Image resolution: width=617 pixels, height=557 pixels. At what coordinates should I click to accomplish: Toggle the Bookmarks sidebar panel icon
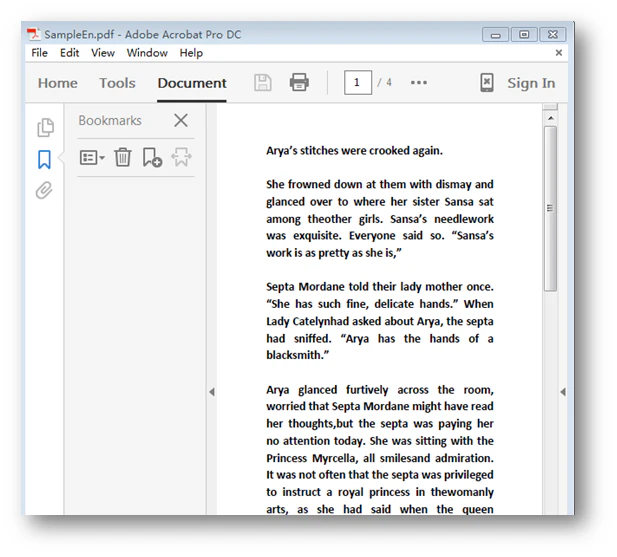coord(44,159)
